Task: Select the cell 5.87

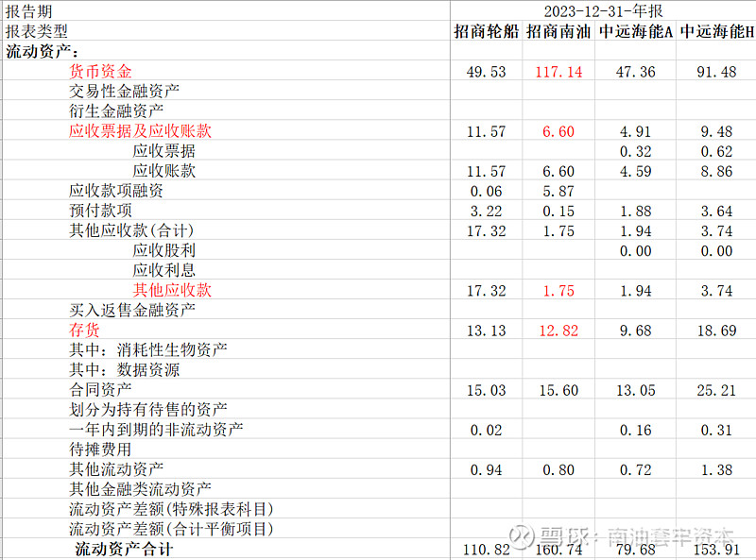Action: pos(558,192)
